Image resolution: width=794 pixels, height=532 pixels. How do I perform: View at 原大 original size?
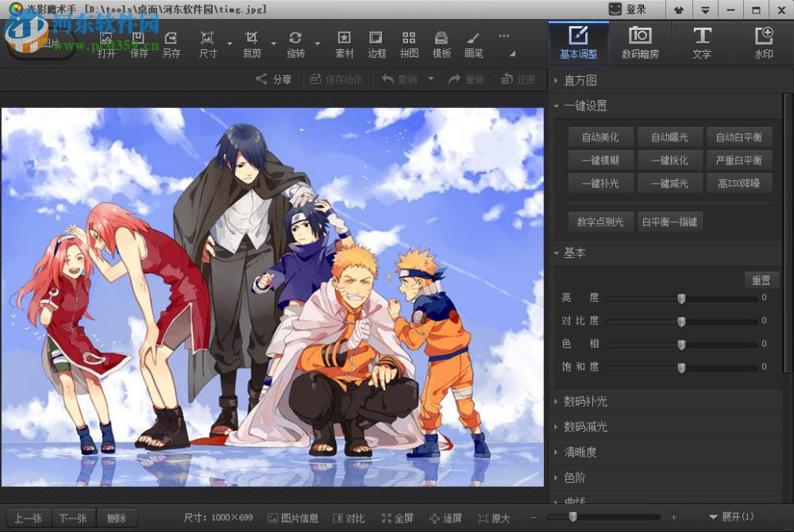click(494, 518)
